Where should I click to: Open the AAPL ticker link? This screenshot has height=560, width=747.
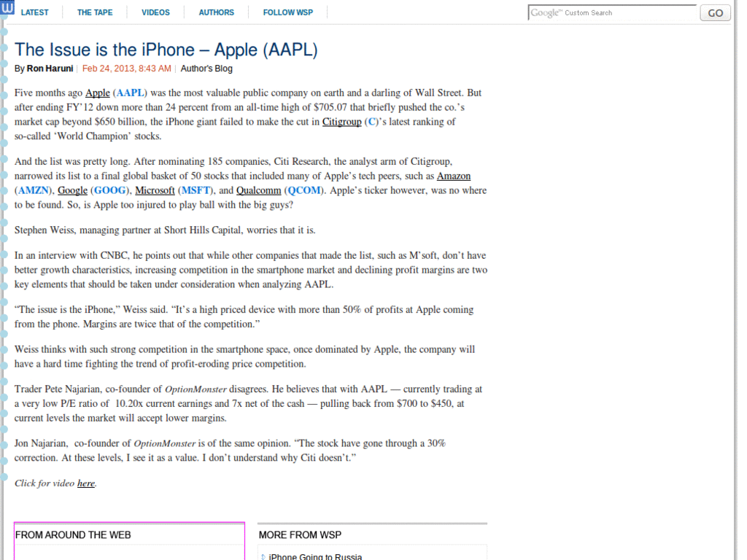click(130, 93)
